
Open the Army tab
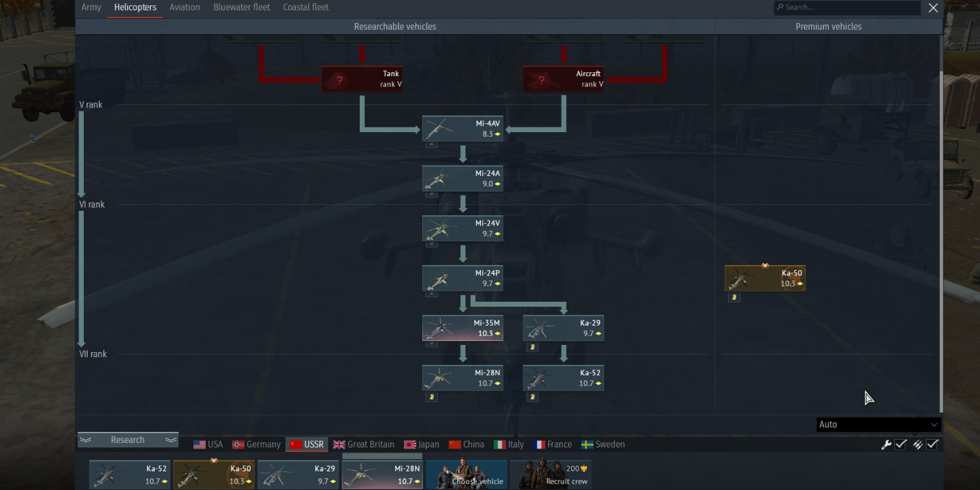click(91, 7)
